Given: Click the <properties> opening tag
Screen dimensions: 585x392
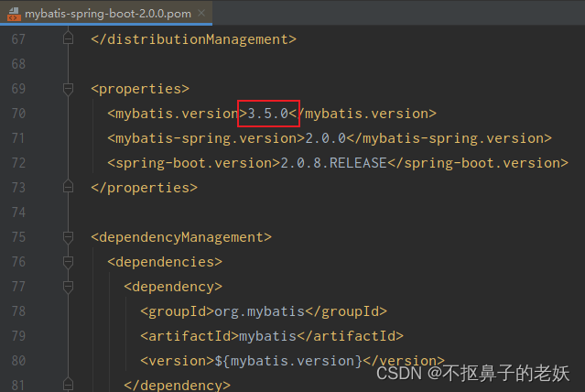Looking at the screenshot, I should point(140,89).
